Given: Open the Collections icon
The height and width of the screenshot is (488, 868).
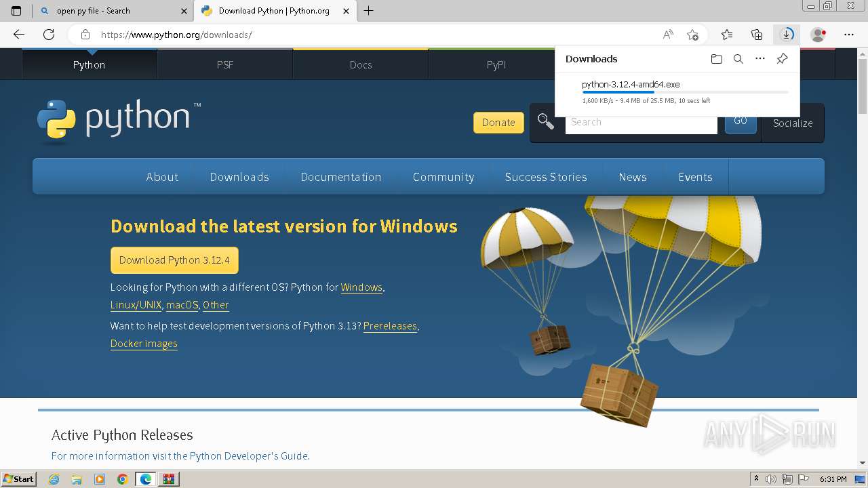Looking at the screenshot, I should (x=757, y=35).
